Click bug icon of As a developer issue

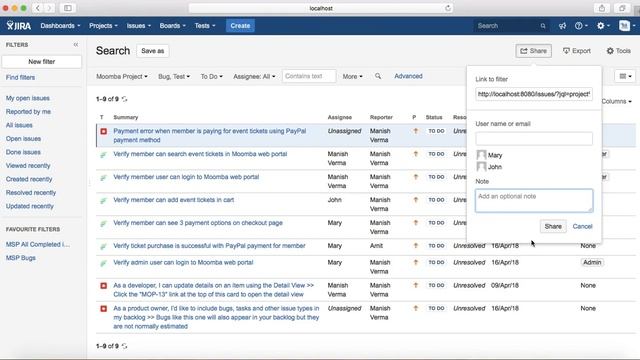pyautogui.click(x=104, y=286)
